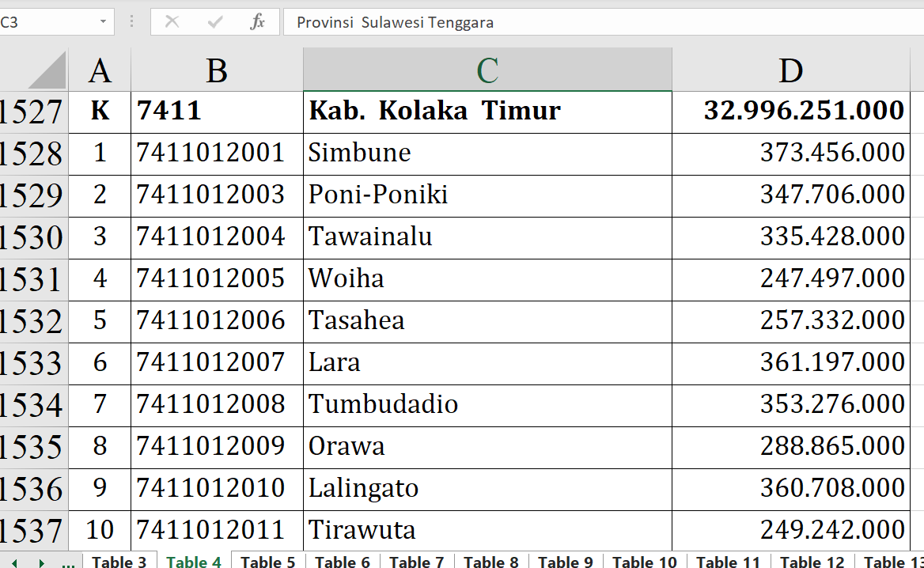Click the cell containing Tumbudadio

[487, 404]
